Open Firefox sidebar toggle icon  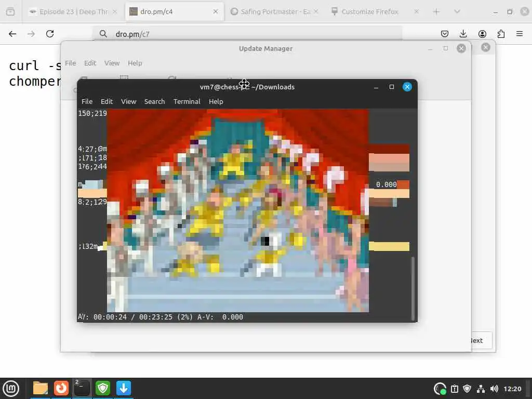click(10, 11)
